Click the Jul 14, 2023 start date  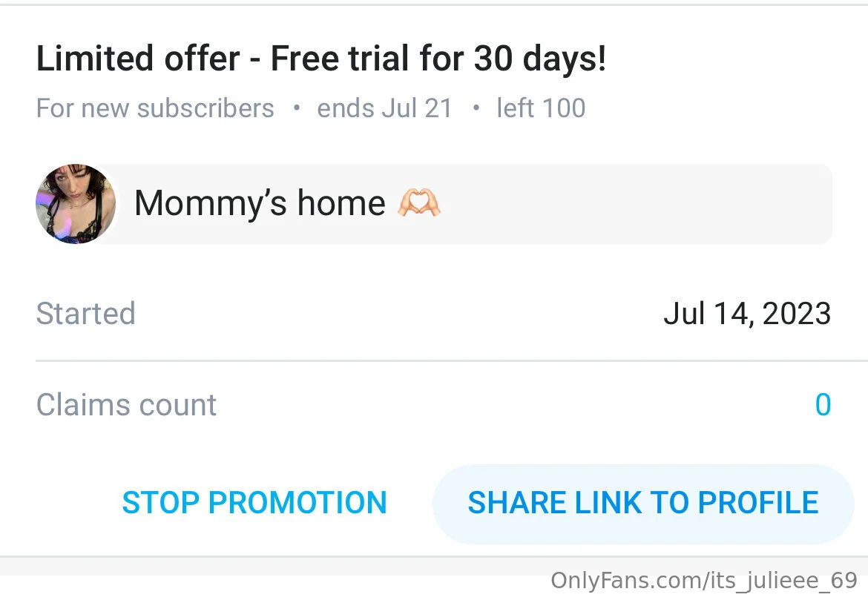click(x=746, y=314)
